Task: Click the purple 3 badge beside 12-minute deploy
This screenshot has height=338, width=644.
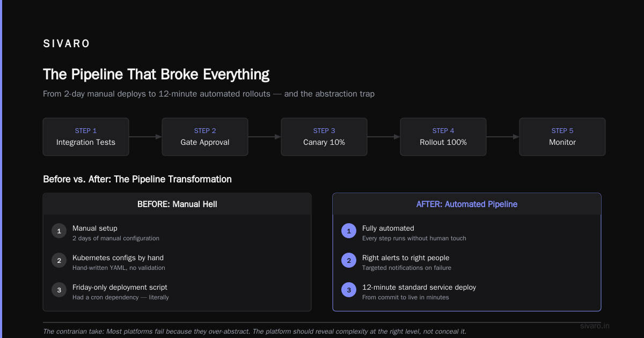Action: coord(349,290)
